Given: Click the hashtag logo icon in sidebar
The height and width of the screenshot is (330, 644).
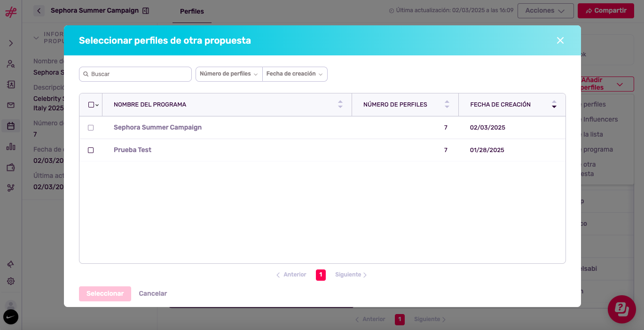Looking at the screenshot, I should [11, 12].
